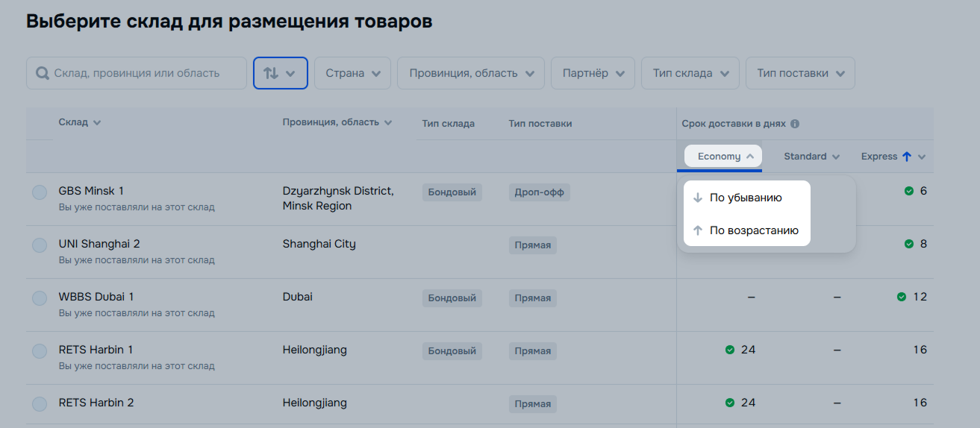Open the Страна filter dropdown
Image resolution: width=980 pixels, height=428 pixels.
(352, 73)
